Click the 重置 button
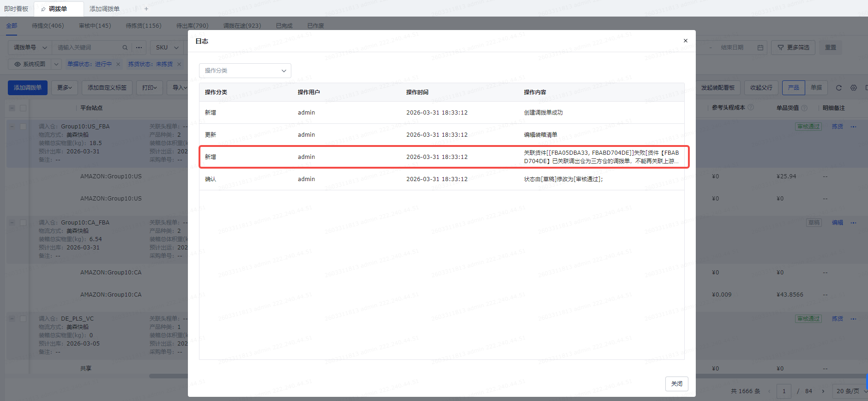868x401 pixels. [x=831, y=48]
